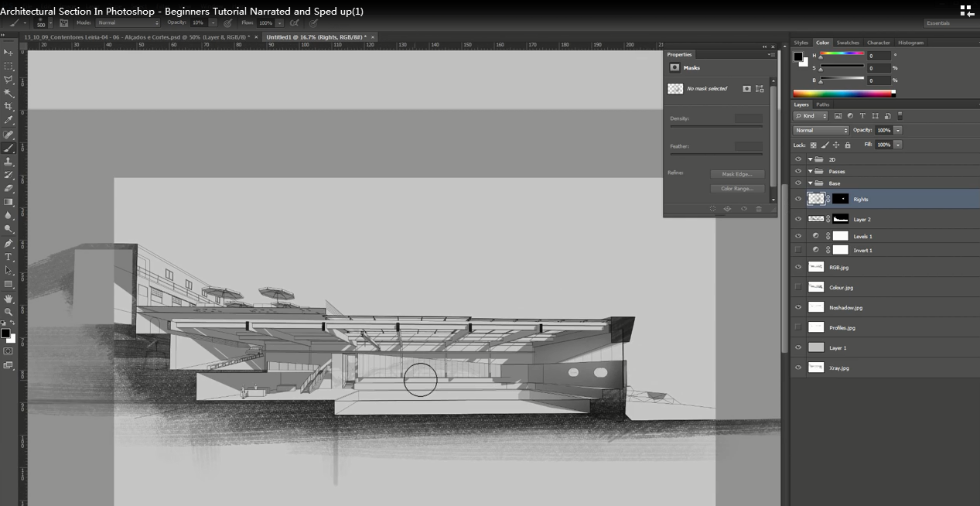
Task: Select the Pen tool
Action: click(x=9, y=243)
